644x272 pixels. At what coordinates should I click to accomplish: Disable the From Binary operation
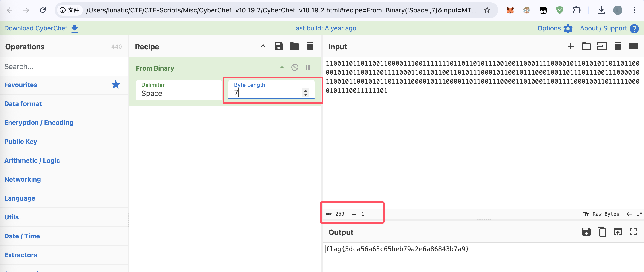point(295,67)
